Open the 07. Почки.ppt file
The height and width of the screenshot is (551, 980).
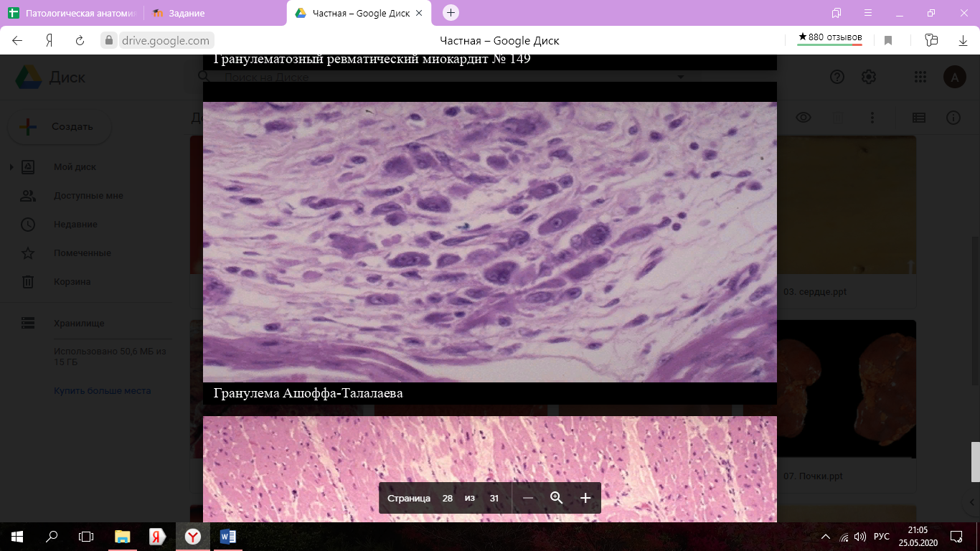812,476
